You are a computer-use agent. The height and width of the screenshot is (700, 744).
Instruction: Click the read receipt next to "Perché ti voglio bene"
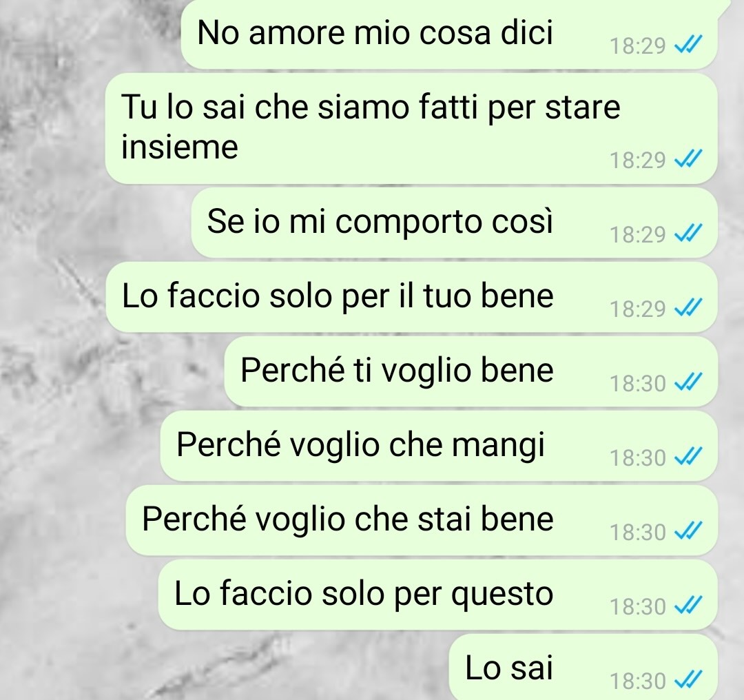pos(688,382)
